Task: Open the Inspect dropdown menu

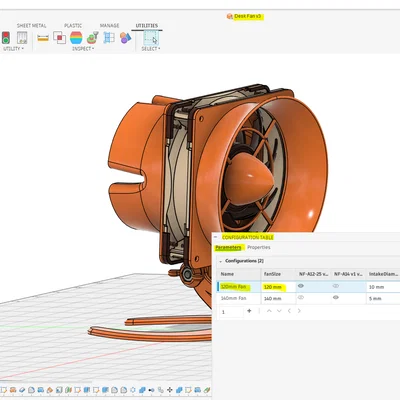Action: (83, 49)
